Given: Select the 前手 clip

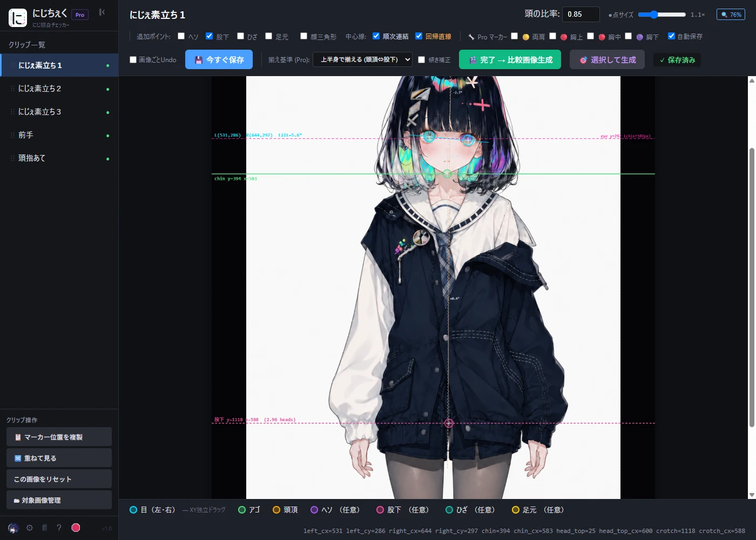Looking at the screenshot, I should tap(59, 135).
